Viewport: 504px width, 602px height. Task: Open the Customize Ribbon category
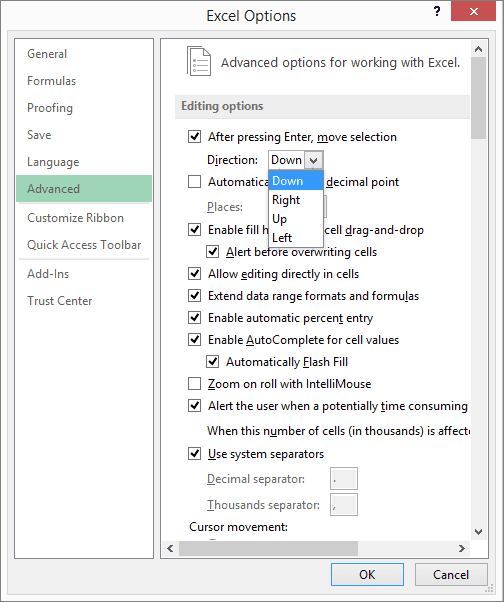[x=84, y=218]
